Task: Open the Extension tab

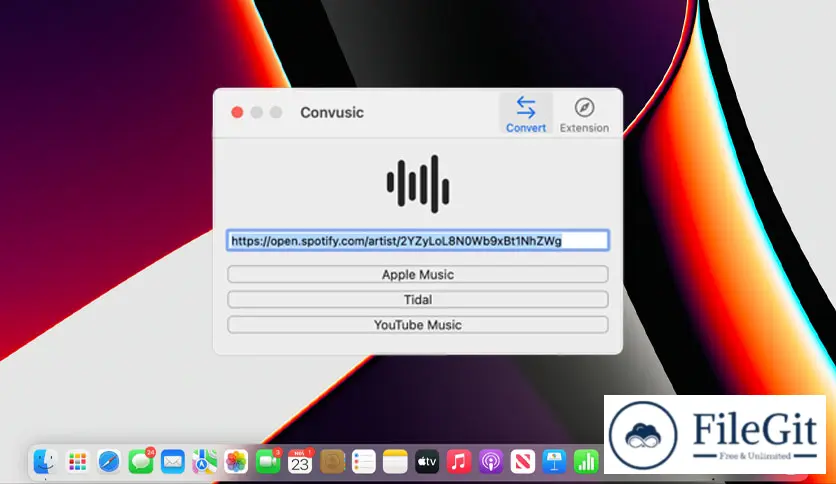Action: pos(584,114)
